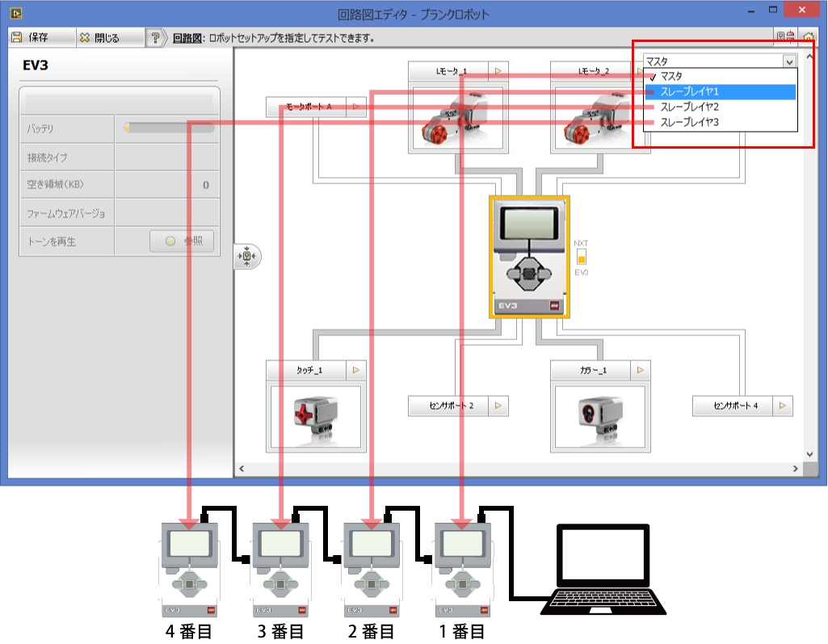Select the センサポート 2 label
Image resolution: width=828 pixels, height=644 pixels.
[x=448, y=406]
